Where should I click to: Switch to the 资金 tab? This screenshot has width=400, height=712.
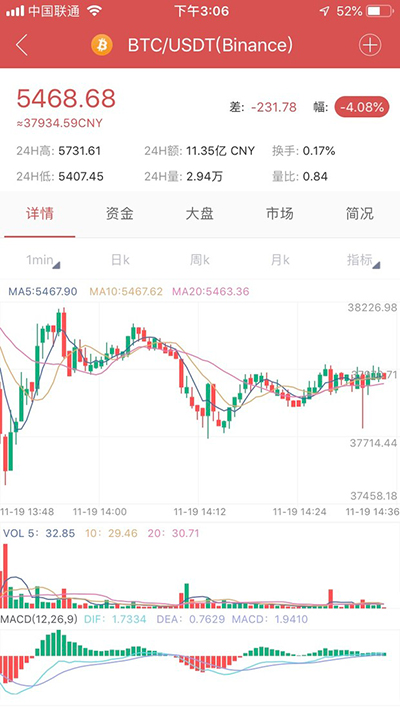pyautogui.click(x=119, y=213)
